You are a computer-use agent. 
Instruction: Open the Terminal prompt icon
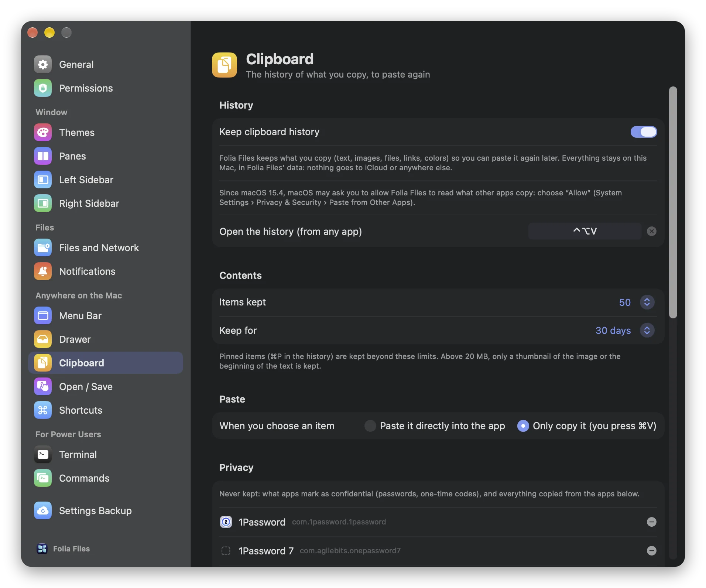[43, 455]
